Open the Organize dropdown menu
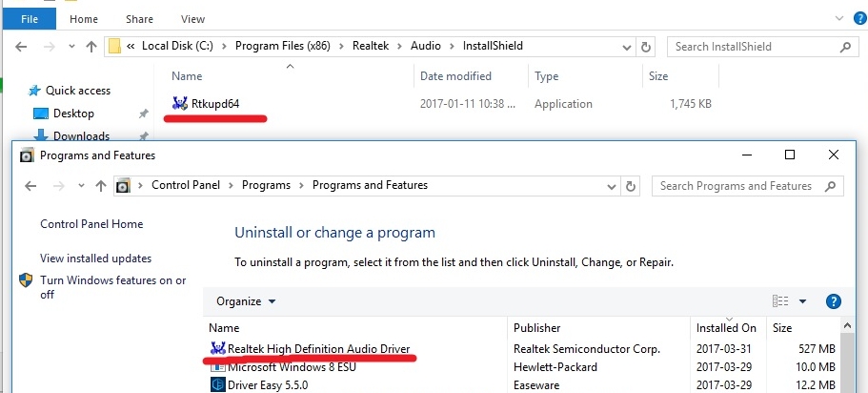Viewport: 868px width, 393px height. 246,301
